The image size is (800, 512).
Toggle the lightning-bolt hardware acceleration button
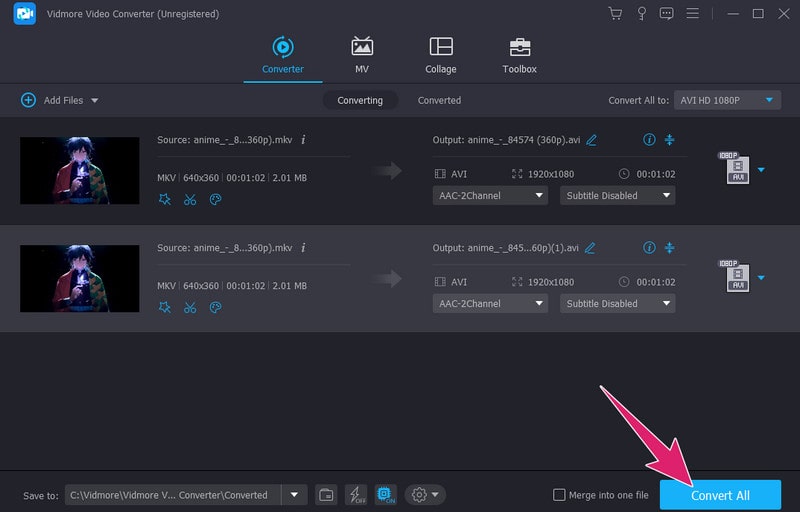tap(355, 495)
